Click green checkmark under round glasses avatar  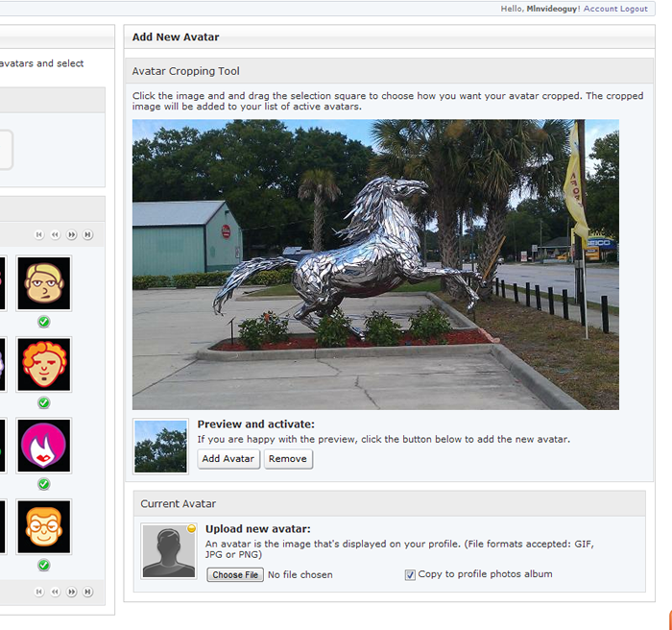click(x=44, y=565)
